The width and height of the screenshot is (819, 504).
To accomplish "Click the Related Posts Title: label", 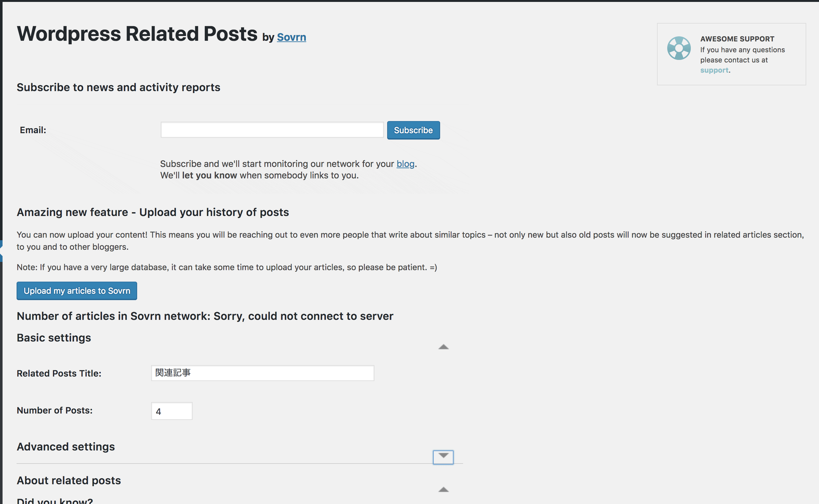I will (x=59, y=373).
